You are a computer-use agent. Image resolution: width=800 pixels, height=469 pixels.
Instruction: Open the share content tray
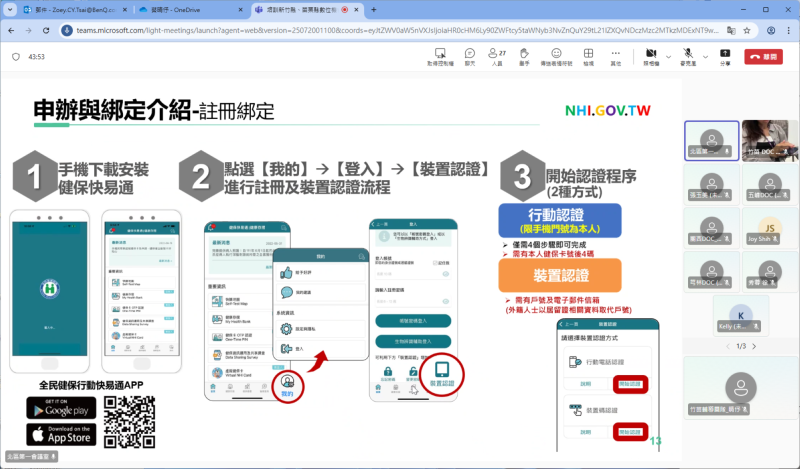[724, 57]
